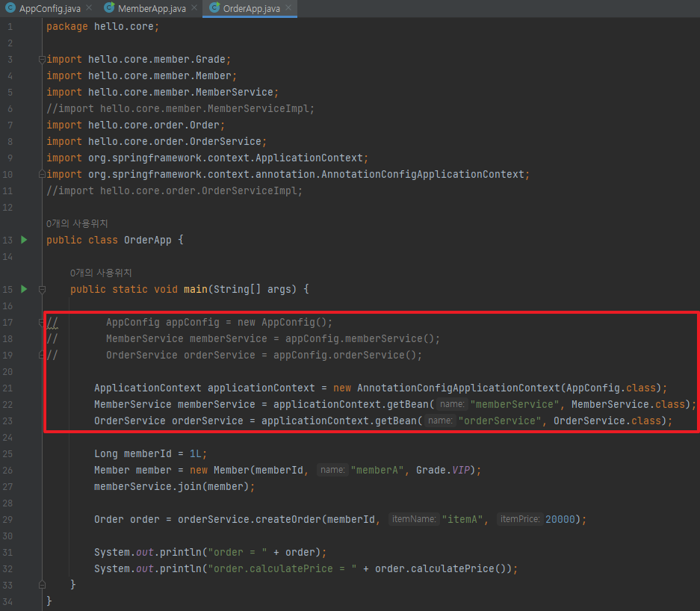Viewport: 700px width, 611px height.
Task: Click the "order = " string on line 31
Action: click(x=237, y=553)
